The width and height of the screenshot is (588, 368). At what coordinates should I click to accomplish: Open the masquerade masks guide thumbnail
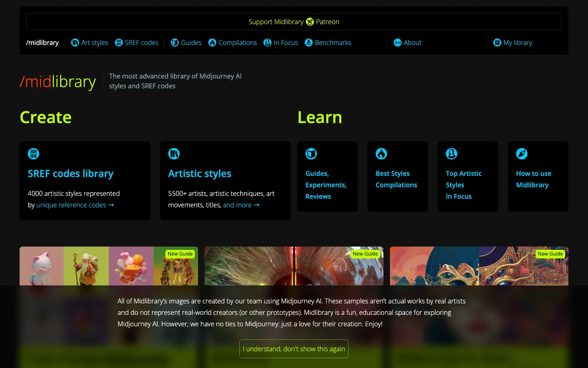point(479,266)
